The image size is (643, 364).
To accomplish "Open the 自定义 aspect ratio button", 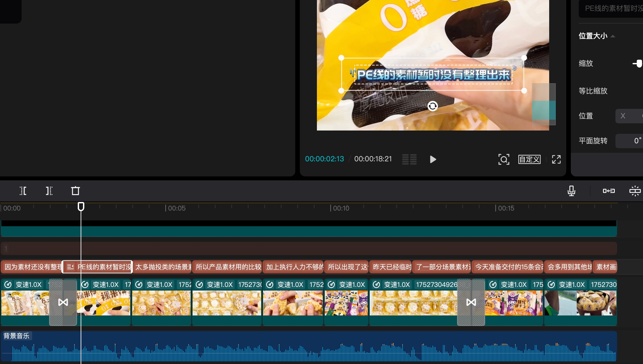I will (x=529, y=159).
